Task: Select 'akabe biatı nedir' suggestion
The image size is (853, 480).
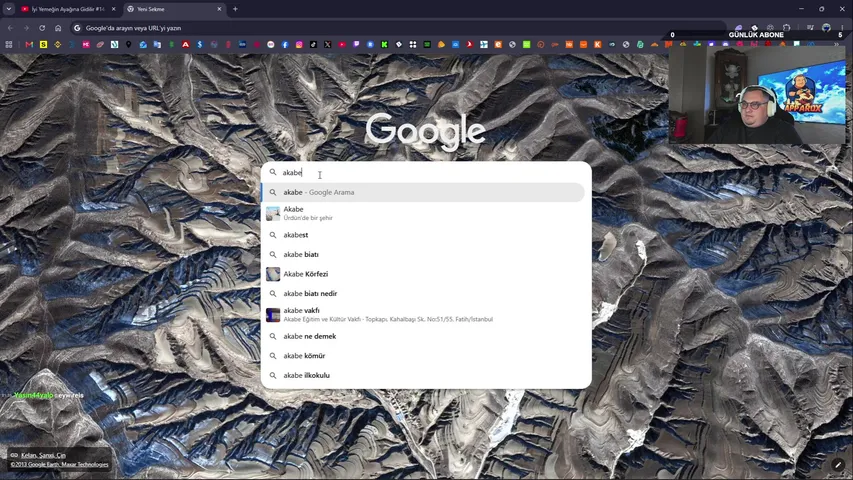Action: click(423, 293)
